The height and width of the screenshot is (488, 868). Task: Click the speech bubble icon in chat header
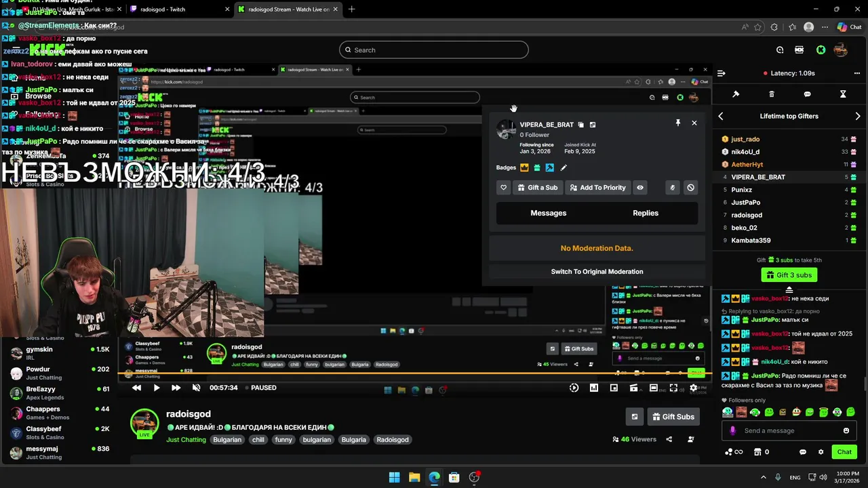807,94
